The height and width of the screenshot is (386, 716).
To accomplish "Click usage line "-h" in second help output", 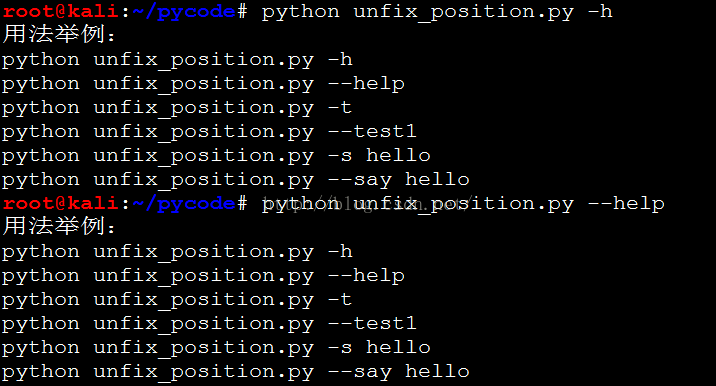I will click(x=177, y=252).
